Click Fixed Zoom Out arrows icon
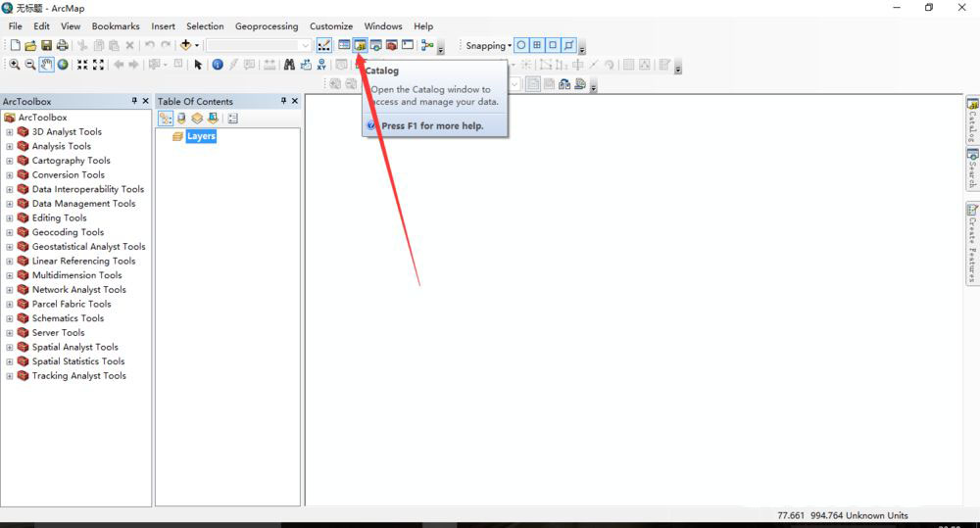The image size is (980, 528). [98, 65]
